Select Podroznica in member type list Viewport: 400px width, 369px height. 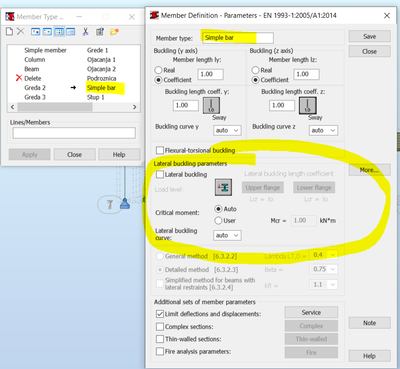[x=102, y=78]
